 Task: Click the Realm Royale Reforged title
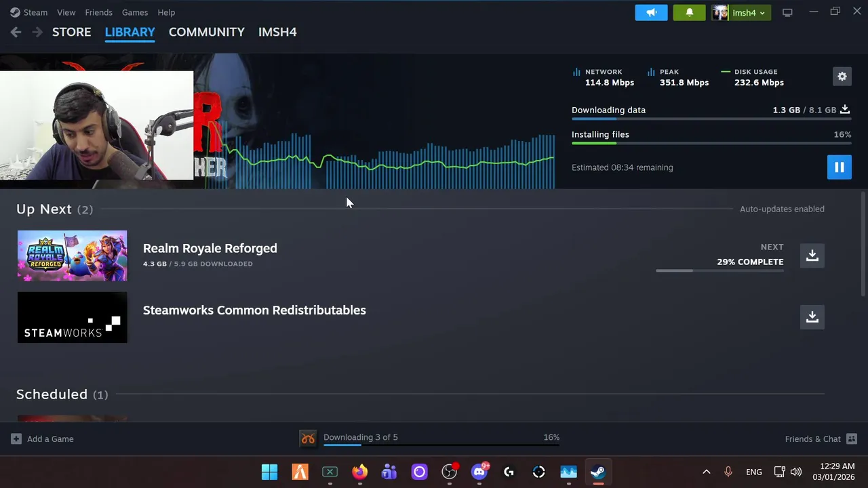click(x=210, y=248)
